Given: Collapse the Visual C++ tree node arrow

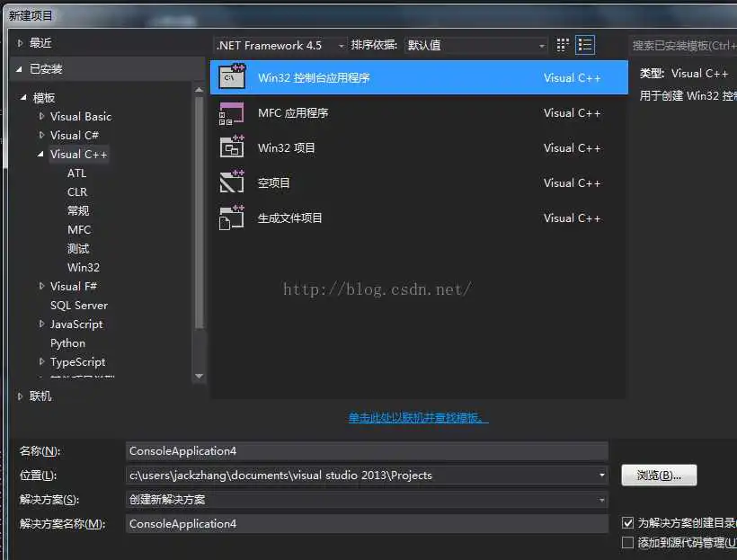Looking at the screenshot, I should coord(40,154).
